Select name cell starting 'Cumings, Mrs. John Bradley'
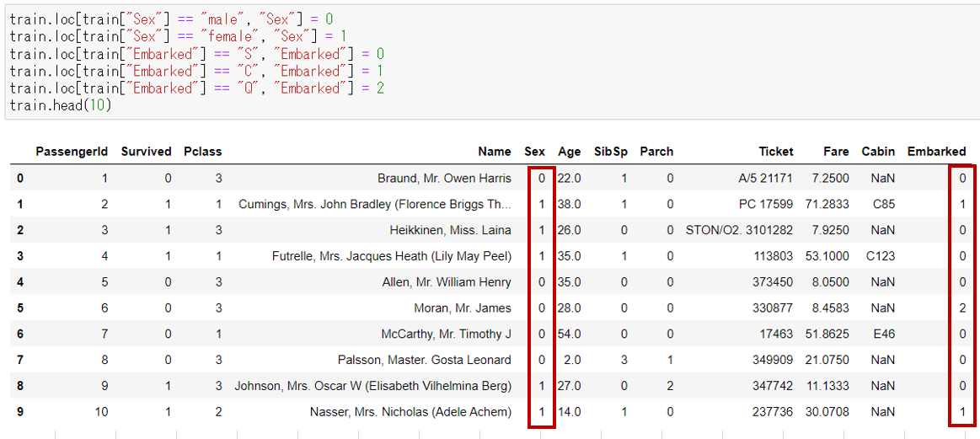 pyautogui.click(x=375, y=204)
